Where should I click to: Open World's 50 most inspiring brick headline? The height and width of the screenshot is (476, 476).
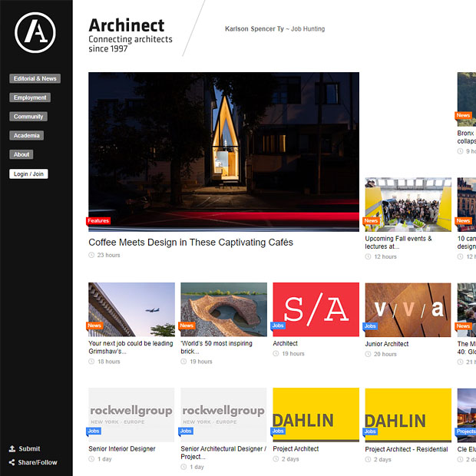tap(217, 347)
